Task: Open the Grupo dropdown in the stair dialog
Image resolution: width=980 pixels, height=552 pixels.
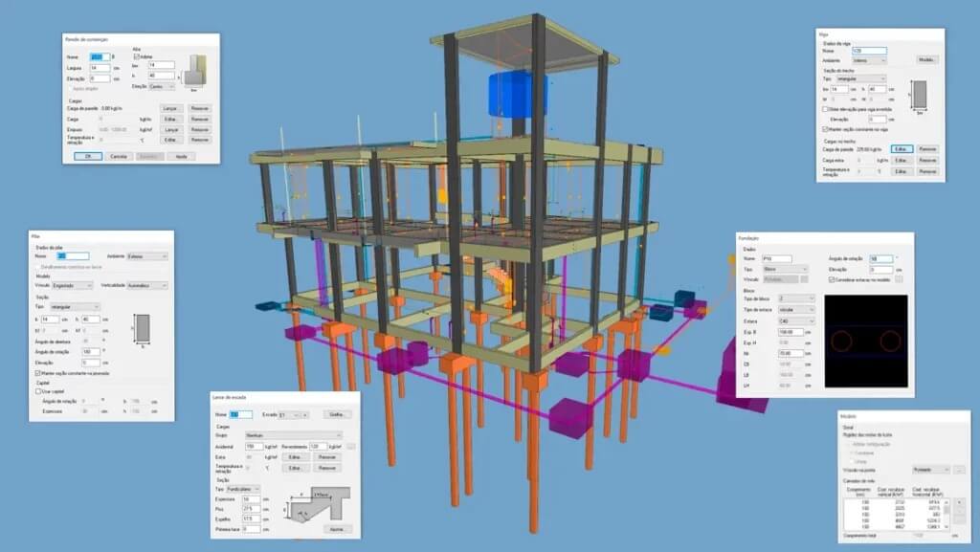Action: coord(294,435)
